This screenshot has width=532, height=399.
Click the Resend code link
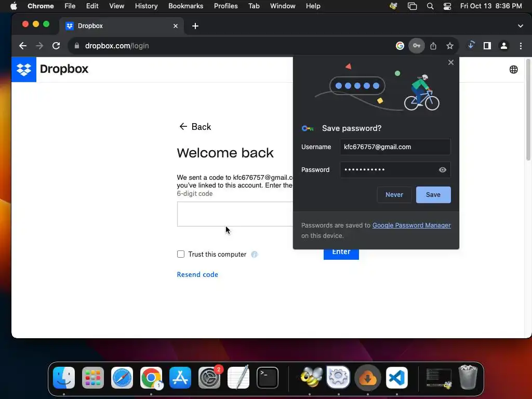[x=197, y=274]
